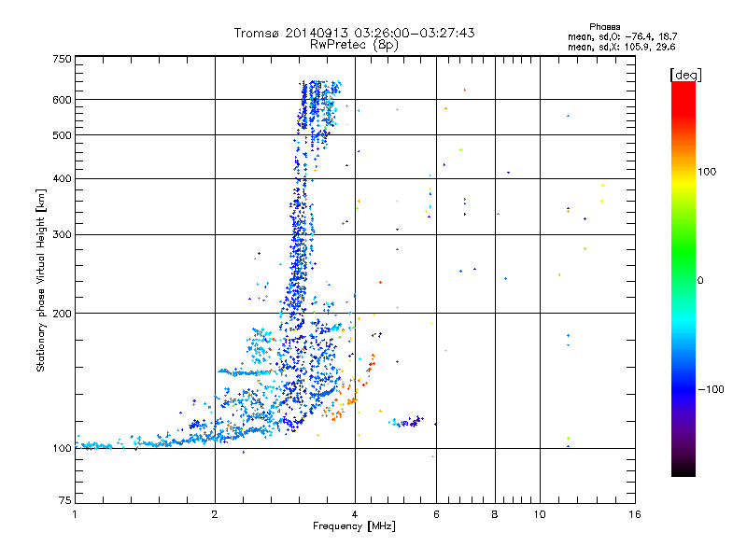This screenshot has height=560, width=747.
Task: Click the x-axis tick label '2'
Action: [x=215, y=514]
